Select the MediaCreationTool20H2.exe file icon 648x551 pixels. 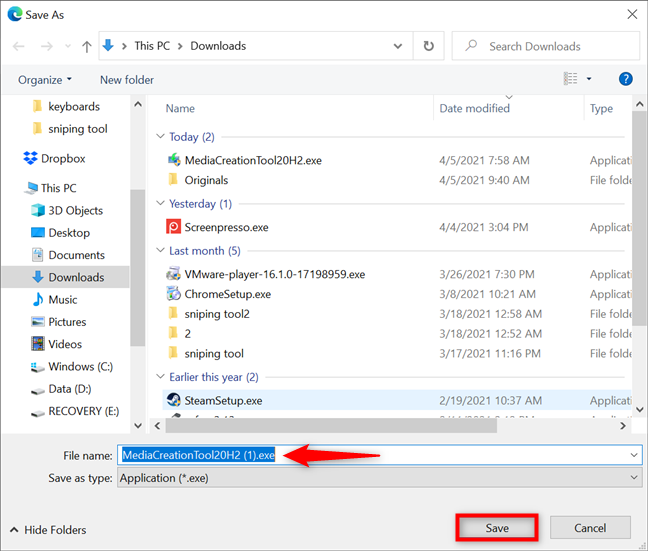coord(174,160)
